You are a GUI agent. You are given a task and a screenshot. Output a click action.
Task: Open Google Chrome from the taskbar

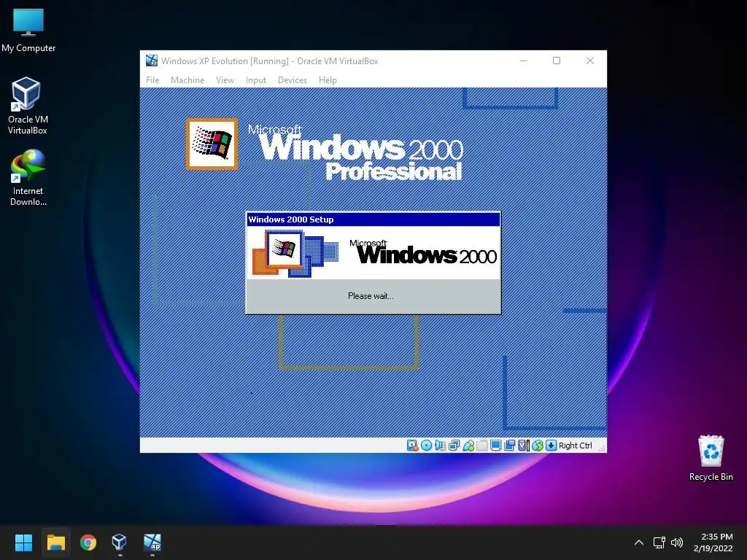[x=88, y=542]
